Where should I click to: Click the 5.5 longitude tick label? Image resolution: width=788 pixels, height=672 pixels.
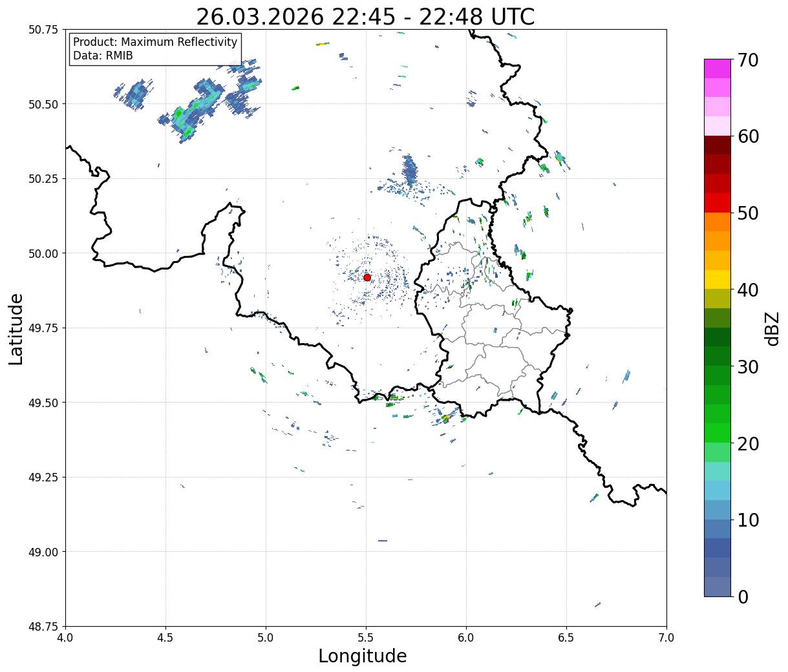click(366, 637)
